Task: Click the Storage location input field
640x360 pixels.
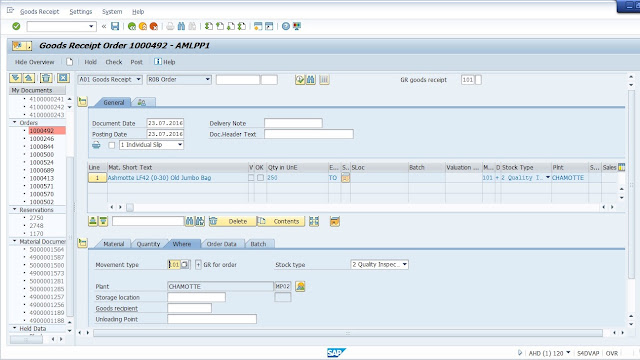Action: point(196,297)
